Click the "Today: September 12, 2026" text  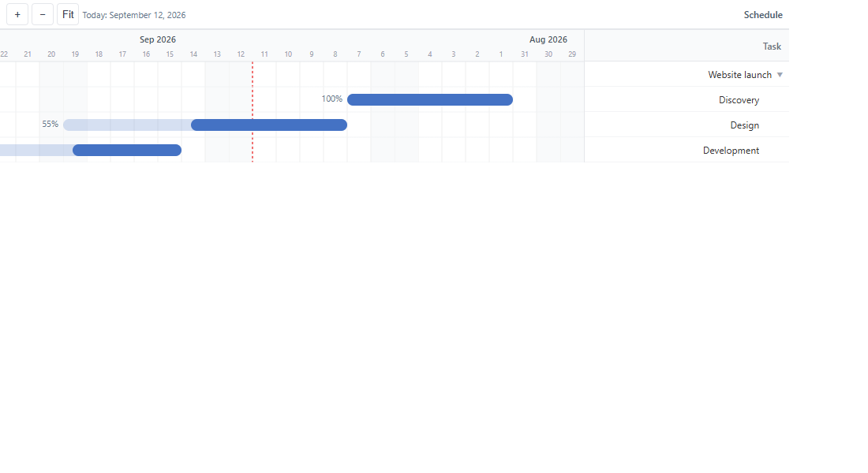(x=134, y=15)
